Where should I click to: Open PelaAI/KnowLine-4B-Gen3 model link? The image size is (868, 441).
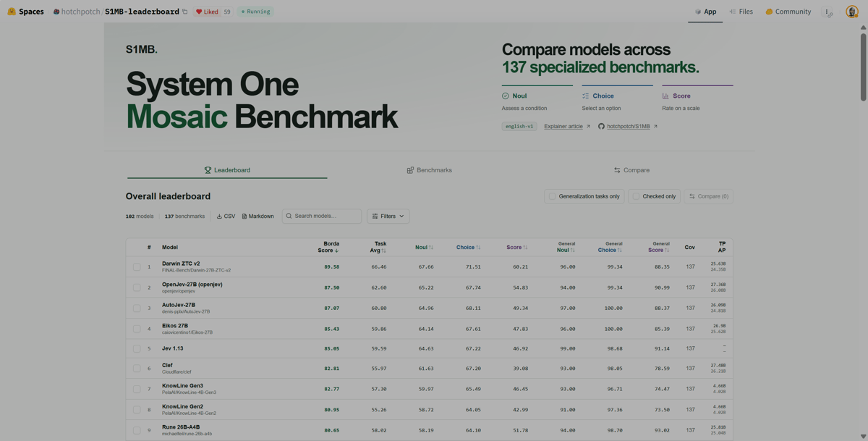(189, 392)
